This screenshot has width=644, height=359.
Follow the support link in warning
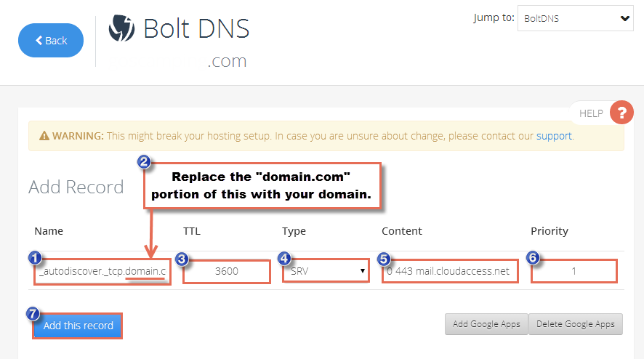(554, 136)
